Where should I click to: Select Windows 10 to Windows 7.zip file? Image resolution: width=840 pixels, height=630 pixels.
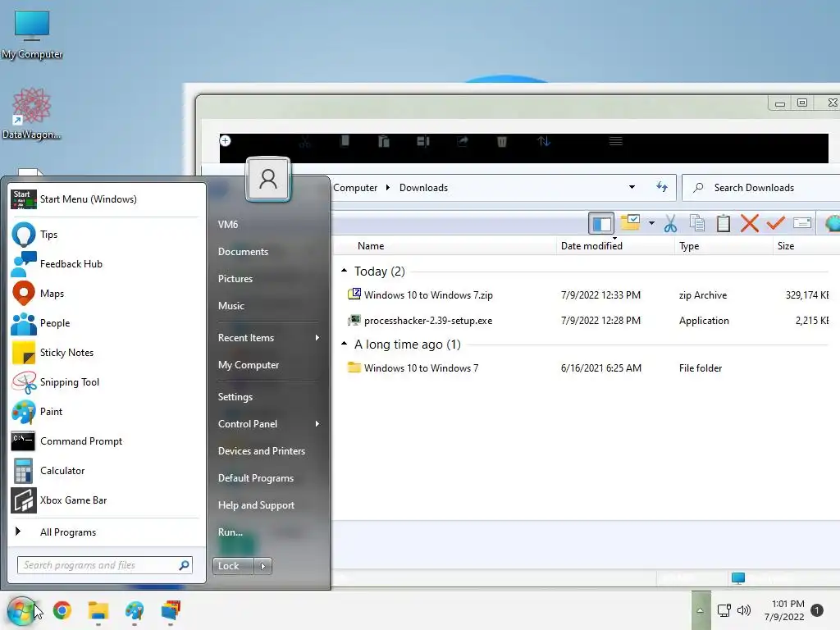point(428,295)
